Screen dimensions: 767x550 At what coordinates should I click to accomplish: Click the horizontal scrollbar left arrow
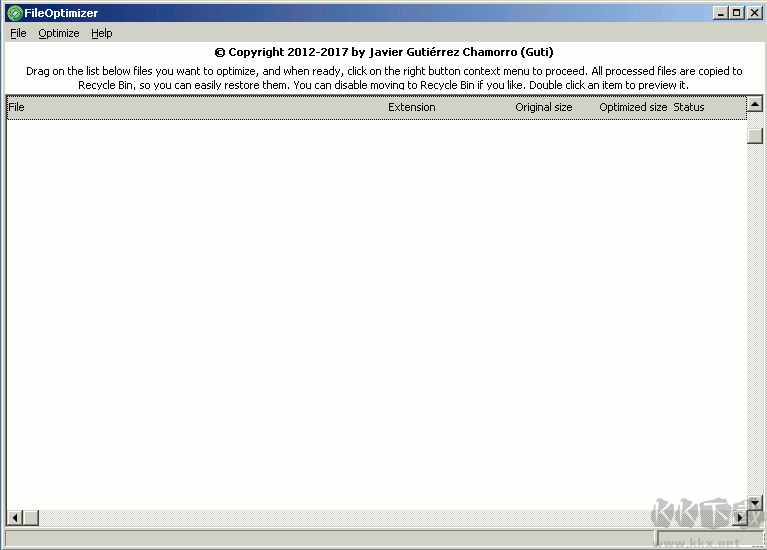(x=14, y=518)
